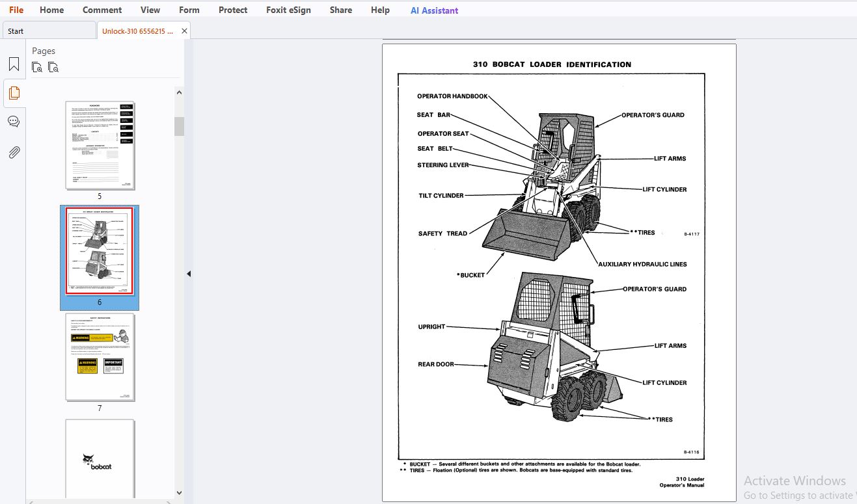
Task: Select the Bobcat logo page thumbnail
Action: [x=100, y=459]
